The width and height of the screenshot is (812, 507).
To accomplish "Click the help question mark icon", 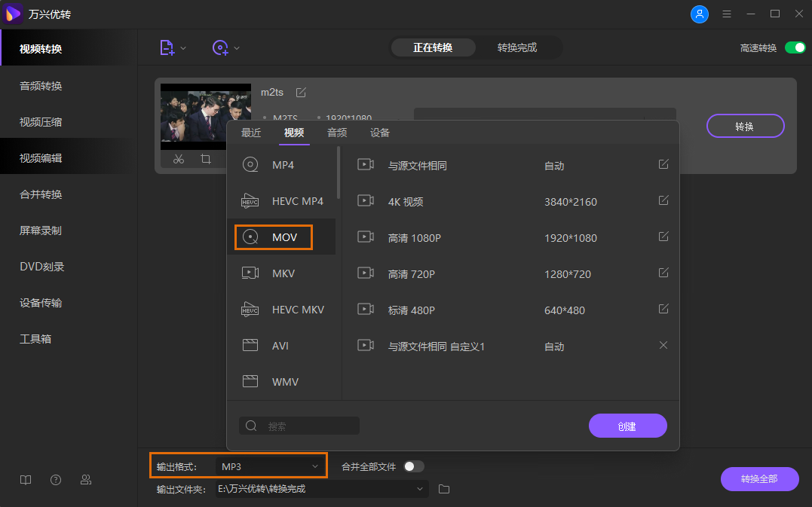I will coord(55,479).
